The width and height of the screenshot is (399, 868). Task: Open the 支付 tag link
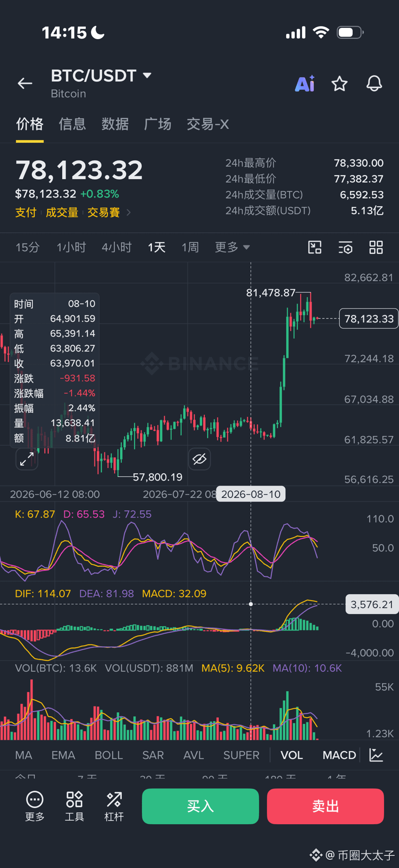(26, 213)
